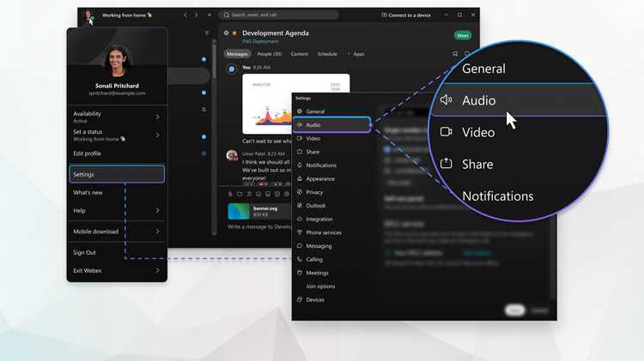Click the spaces list scrollbar
This screenshot has height=361, width=644.
[x=214, y=59]
